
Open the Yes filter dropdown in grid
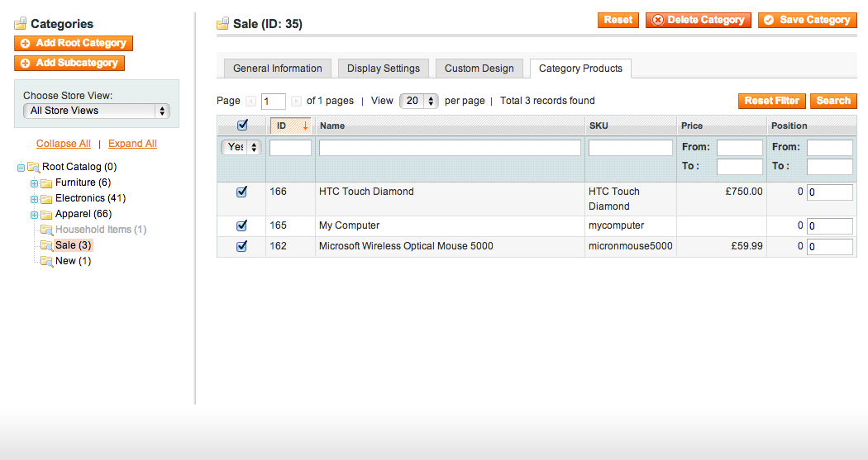click(241, 147)
